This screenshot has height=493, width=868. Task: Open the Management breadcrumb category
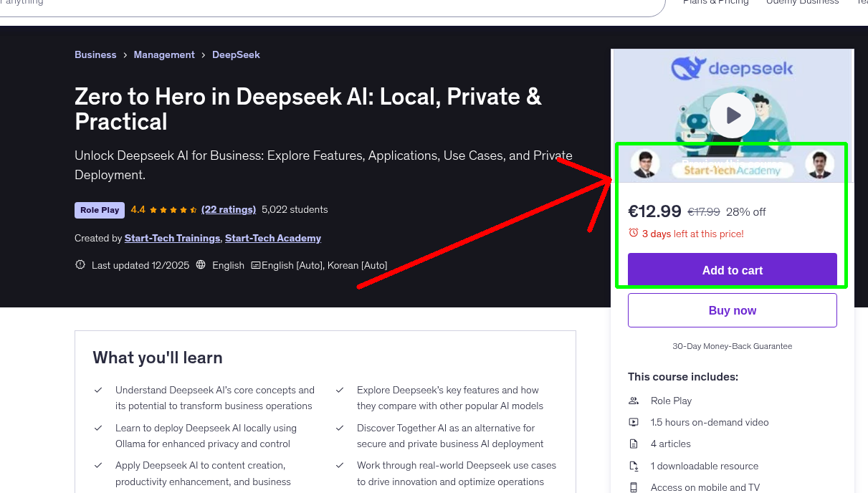[x=164, y=54]
